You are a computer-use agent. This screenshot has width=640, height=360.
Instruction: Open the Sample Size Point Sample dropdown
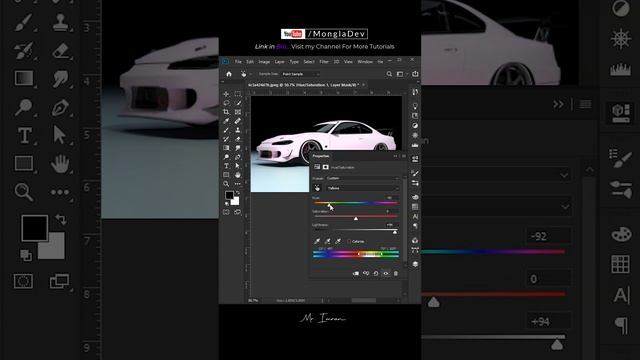point(301,74)
